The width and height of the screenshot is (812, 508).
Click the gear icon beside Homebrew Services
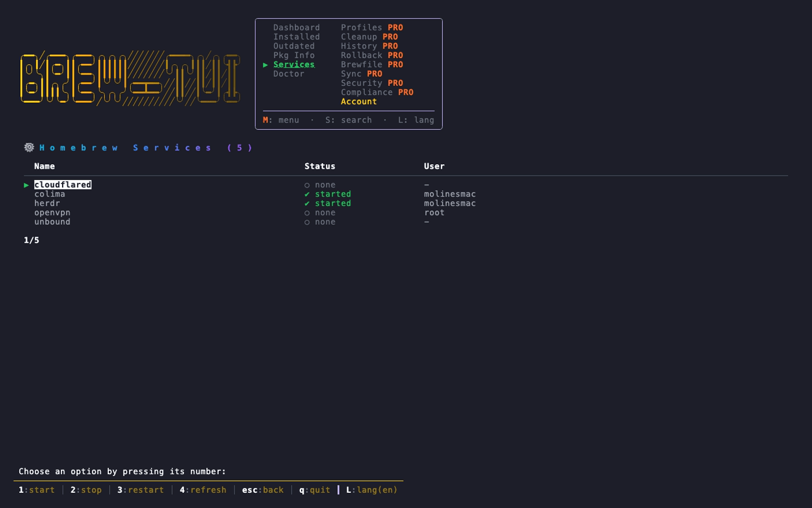(29, 147)
